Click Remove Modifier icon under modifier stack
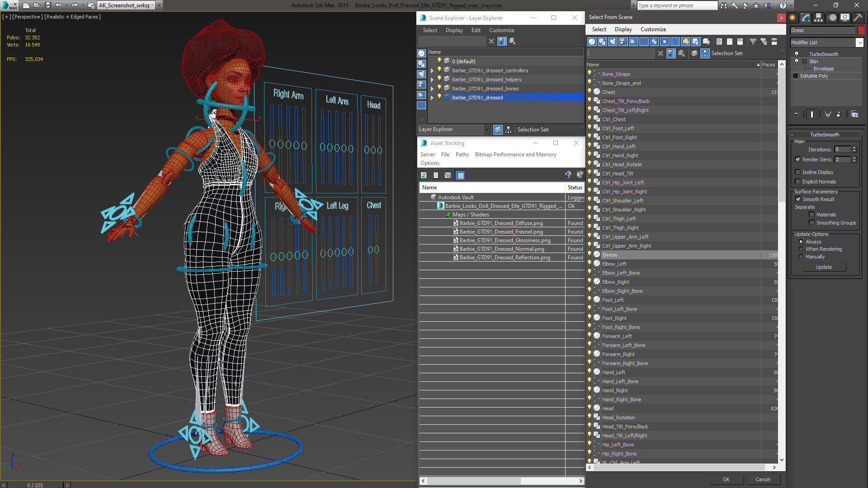868x488 pixels. point(839,114)
